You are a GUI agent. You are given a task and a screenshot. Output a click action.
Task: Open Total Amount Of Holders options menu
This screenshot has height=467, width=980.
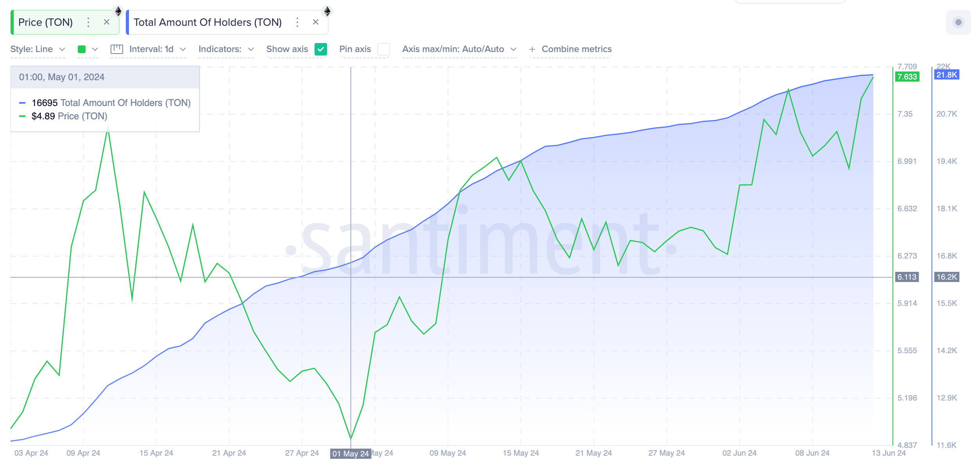pos(297,22)
